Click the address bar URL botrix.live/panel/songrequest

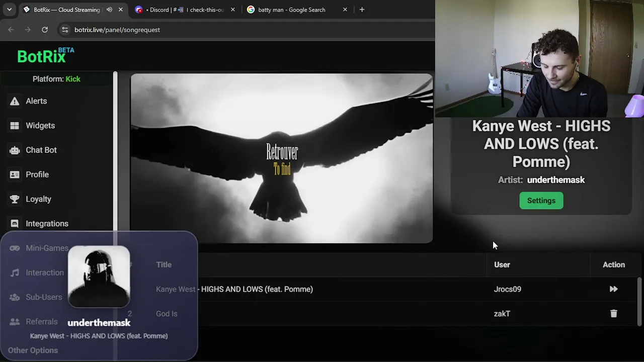tap(117, 30)
